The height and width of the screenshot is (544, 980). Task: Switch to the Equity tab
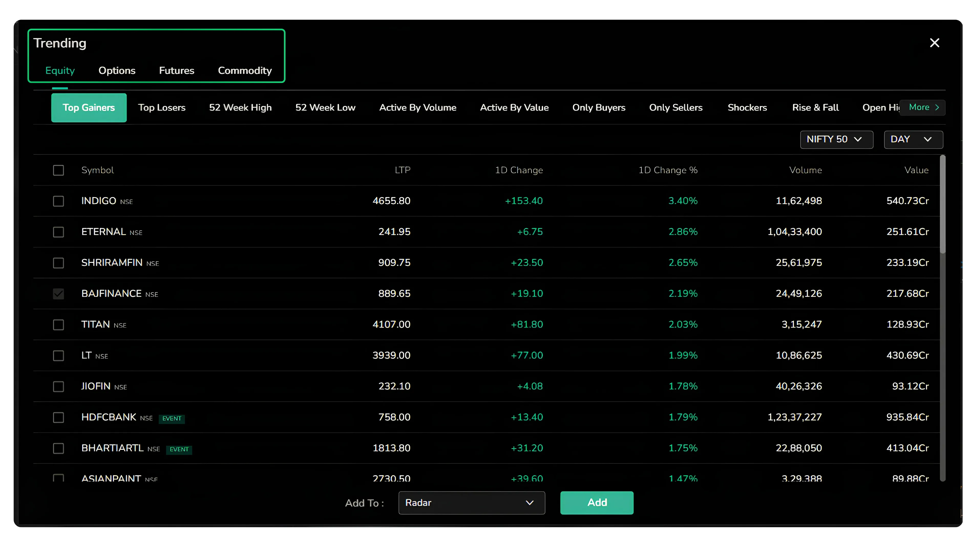[x=60, y=70]
